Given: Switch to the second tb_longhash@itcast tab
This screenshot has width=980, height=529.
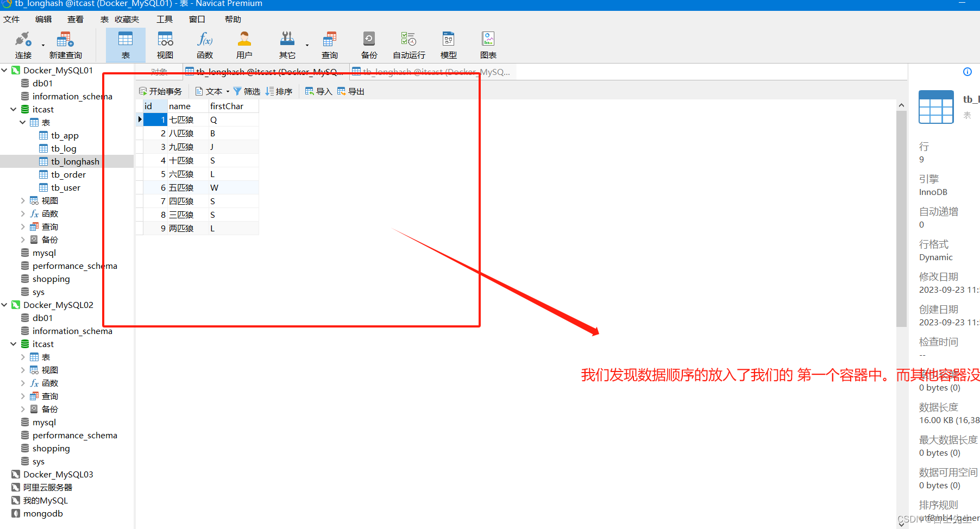Looking at the screenshot, I should (432, 72).
